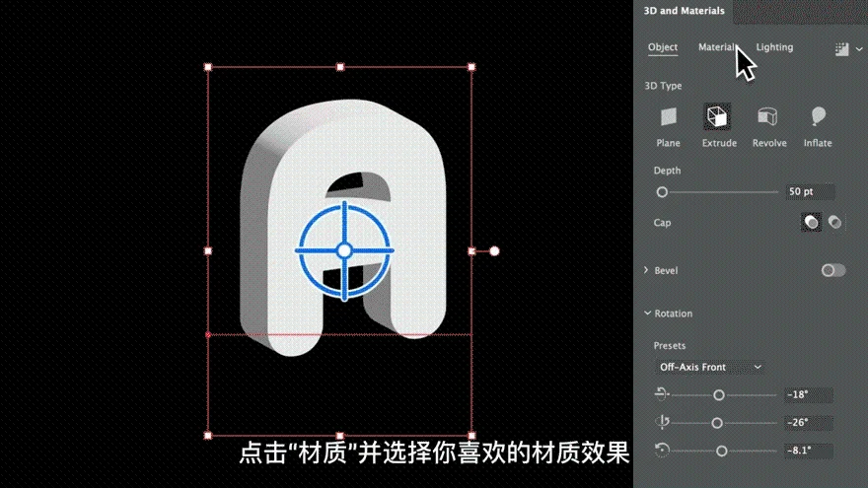The height and width of the screenshot is (488, 868).
Task: Open the Off-Axis Front presets dropdown
Action: (x=709, y=367)
